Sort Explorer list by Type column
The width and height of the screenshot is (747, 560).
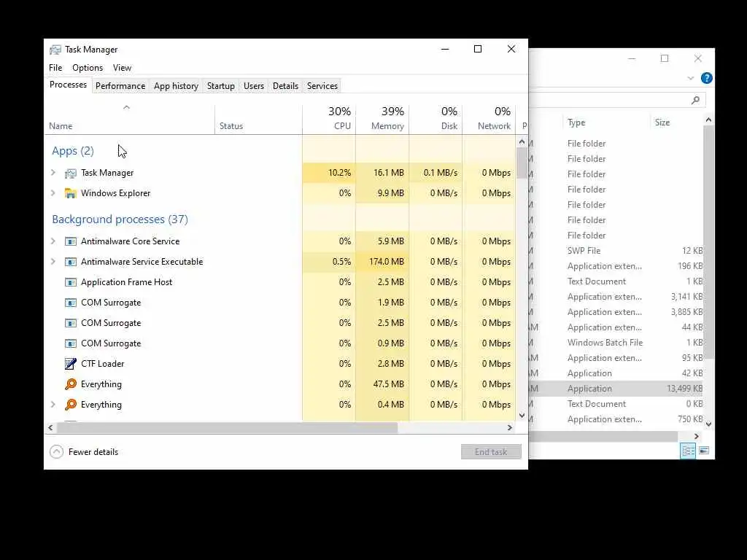(605, 122)
